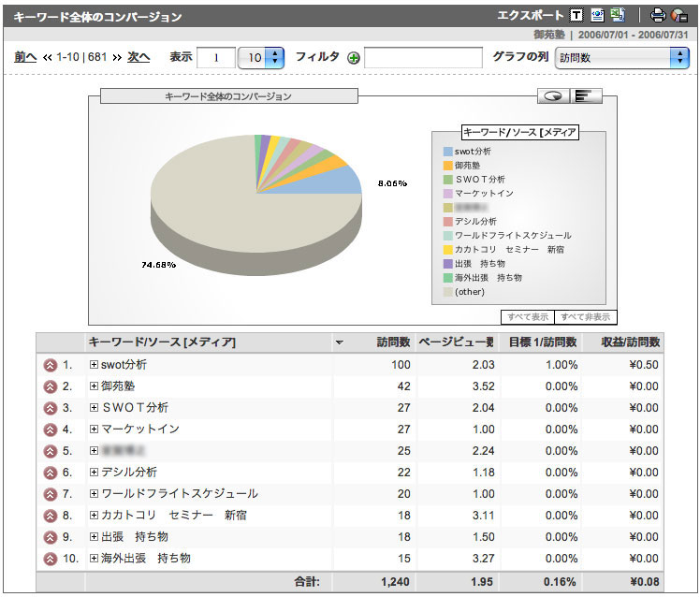Export report as text file icon
The image size is (700, 597).
tap(576, 15)
